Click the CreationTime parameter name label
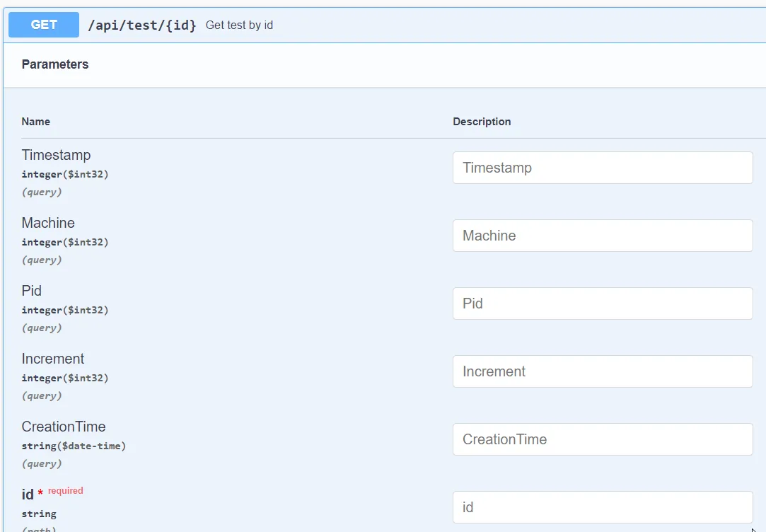The width and height of the screenshot is (766, 532). click(64, 427)
